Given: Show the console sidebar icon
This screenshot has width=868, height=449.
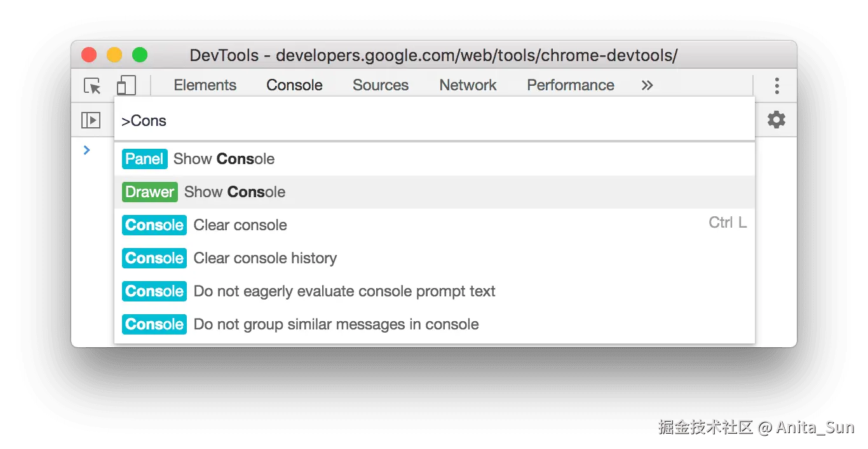Looking at the screenshot, I should click(91, 120).
